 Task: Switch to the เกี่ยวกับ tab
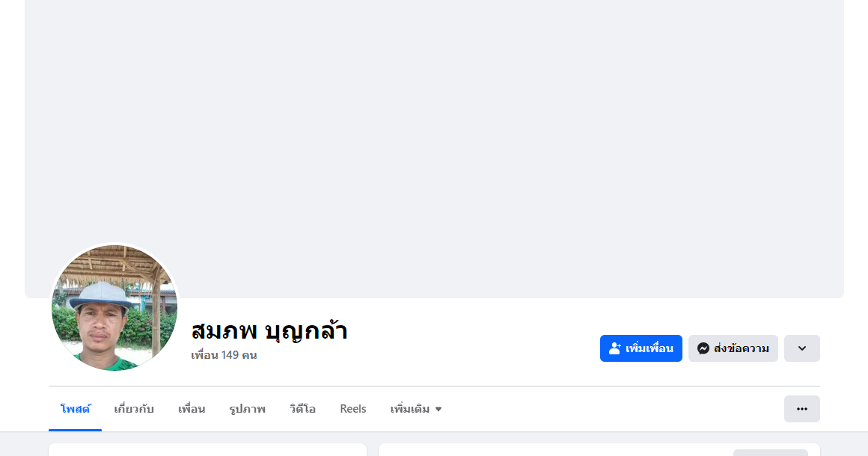(134, 409)
